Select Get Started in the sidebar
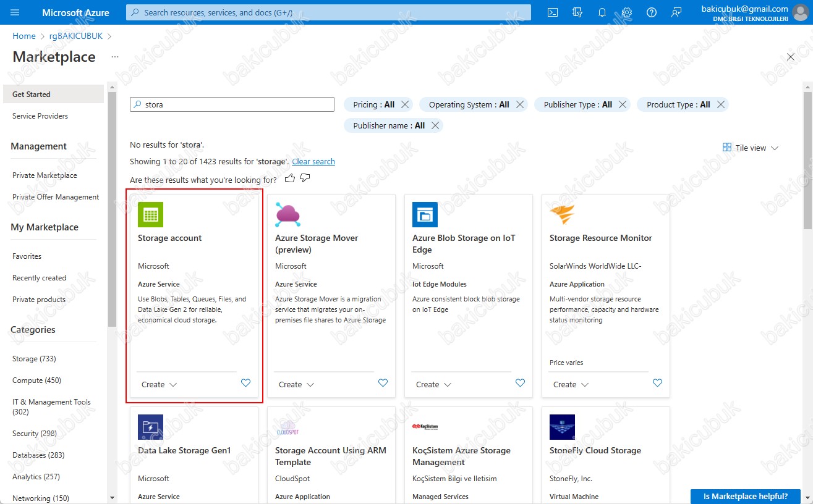The width and height of the screenshot is (813, 504). point(53,94)
